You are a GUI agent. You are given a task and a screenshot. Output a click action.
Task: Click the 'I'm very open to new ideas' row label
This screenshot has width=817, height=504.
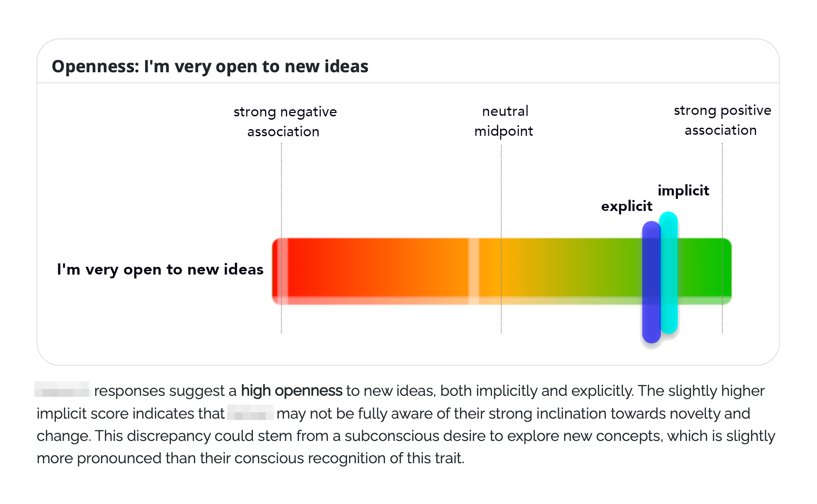[160, 269]
